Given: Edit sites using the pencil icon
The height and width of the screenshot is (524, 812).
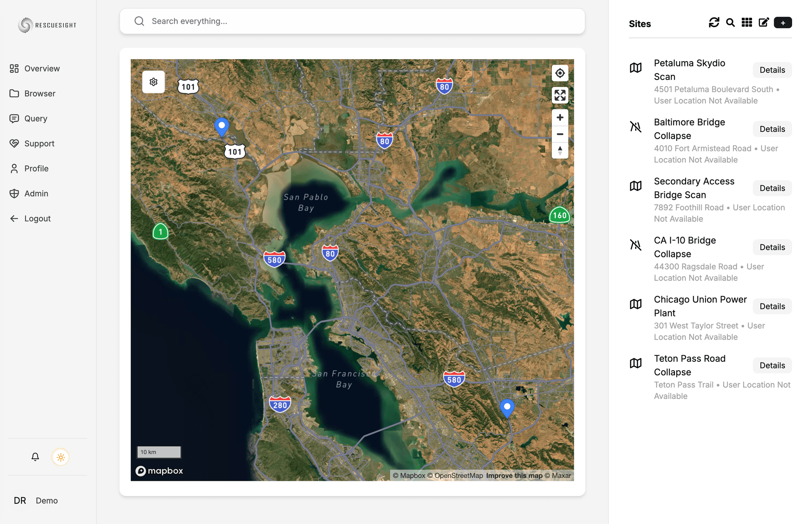Looking at the screenshot, I should click(764, 22).
